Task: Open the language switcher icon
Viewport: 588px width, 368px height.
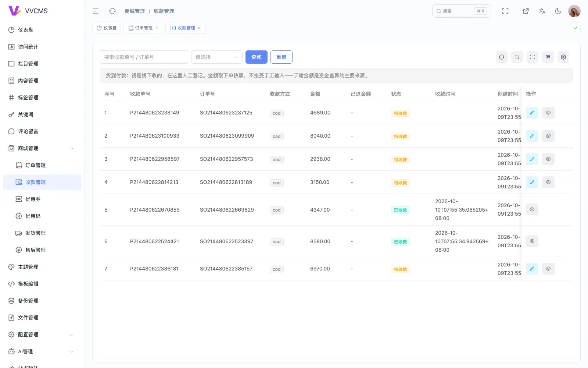Action: point(542,11)
